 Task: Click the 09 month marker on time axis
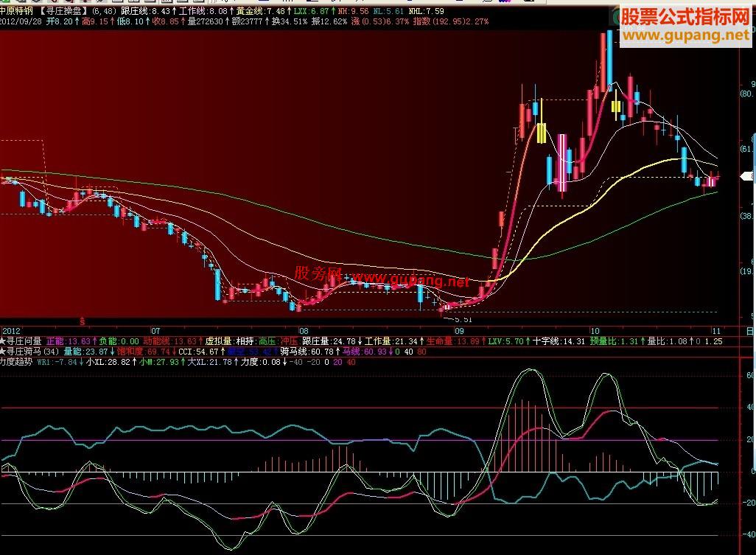coord(459,331)
